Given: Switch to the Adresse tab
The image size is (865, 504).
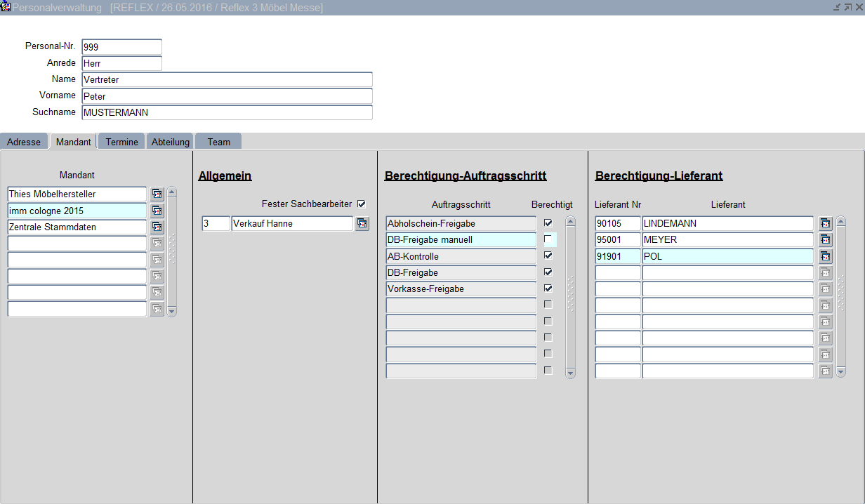Looking at the screenshot, I should tap(24, 142).
